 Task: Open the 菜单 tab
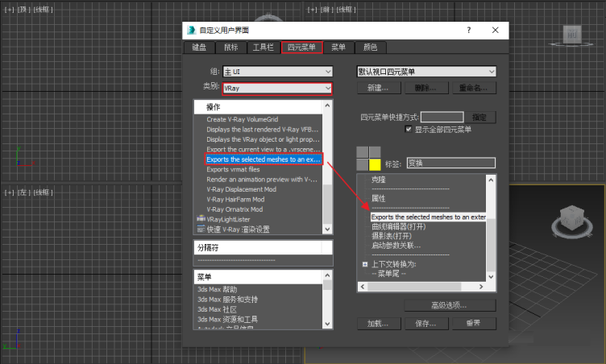[x=338, y=48]
